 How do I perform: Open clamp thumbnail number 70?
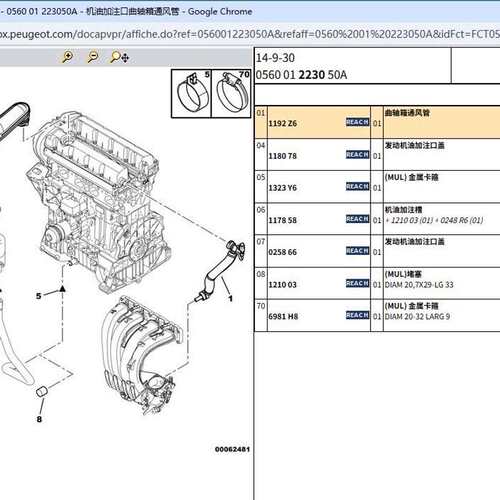coord(231,94)
